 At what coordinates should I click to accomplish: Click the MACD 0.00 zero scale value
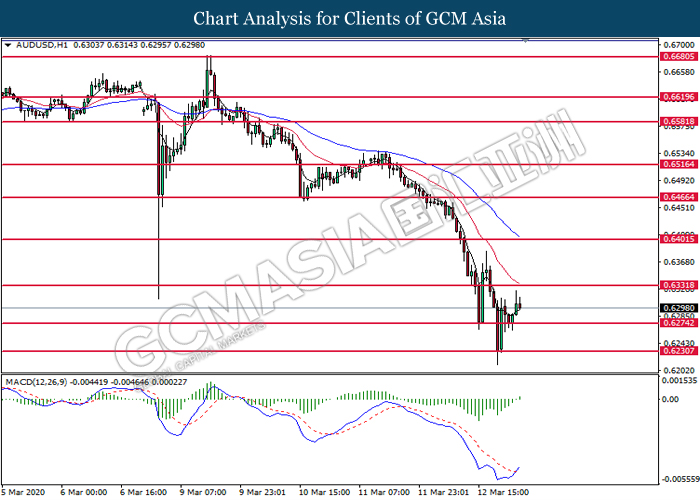pos(671,399)
